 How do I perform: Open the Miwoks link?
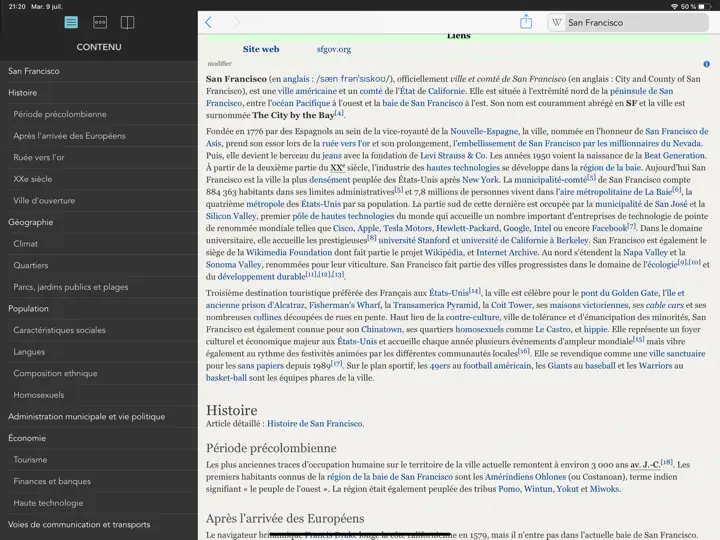[x=605, y=489]
